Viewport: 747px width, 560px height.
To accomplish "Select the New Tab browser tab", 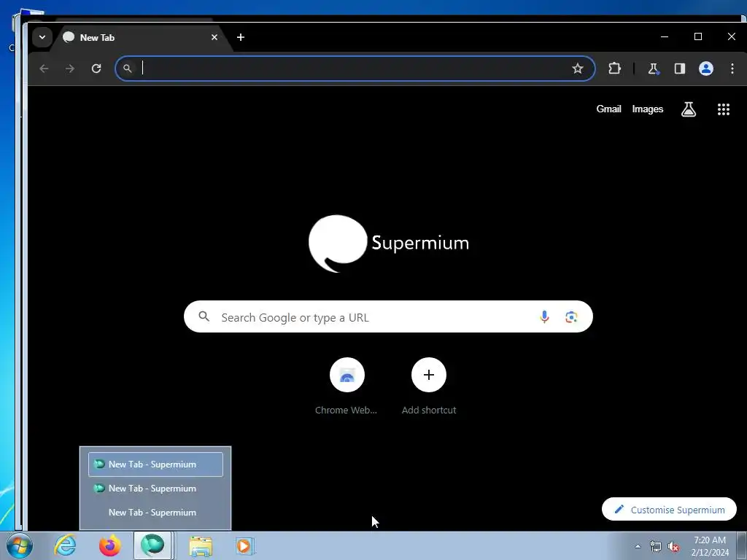I will pyautogui.click(x=138, y=38).
